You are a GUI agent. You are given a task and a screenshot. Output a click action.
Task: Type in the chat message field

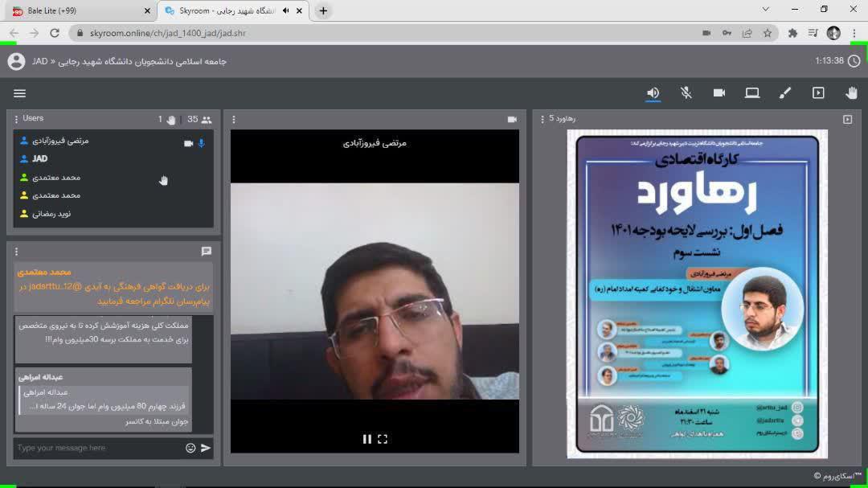96,448
